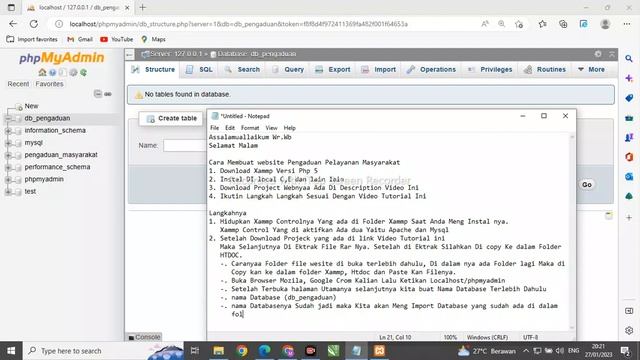The image size is (640, 360).
Task: Open browser settings and more menu
Action: pos(627,24)
